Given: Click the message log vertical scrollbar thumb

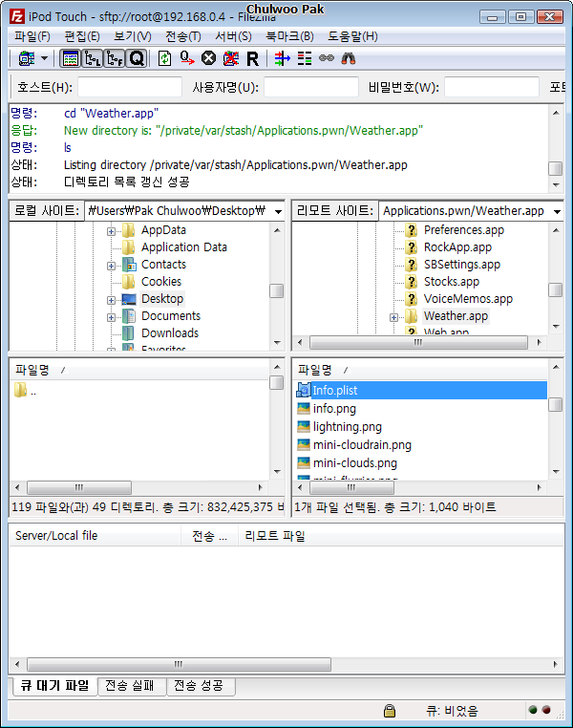Looking at the screenshot, I should (x=556, y=168).
